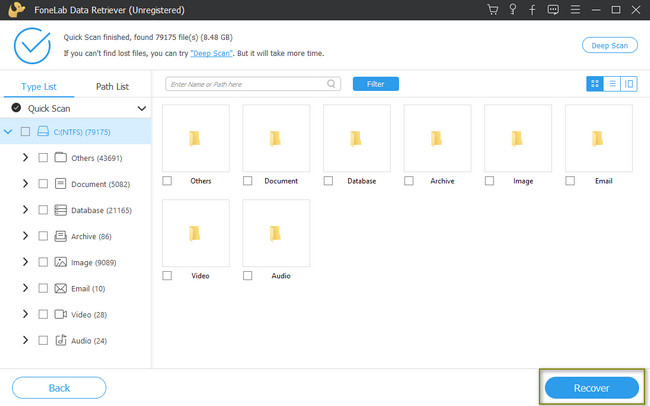Image resolution: width=650 pixels, height=406 pixels.
Task: Open the Filter options
Action: point(376,84)
